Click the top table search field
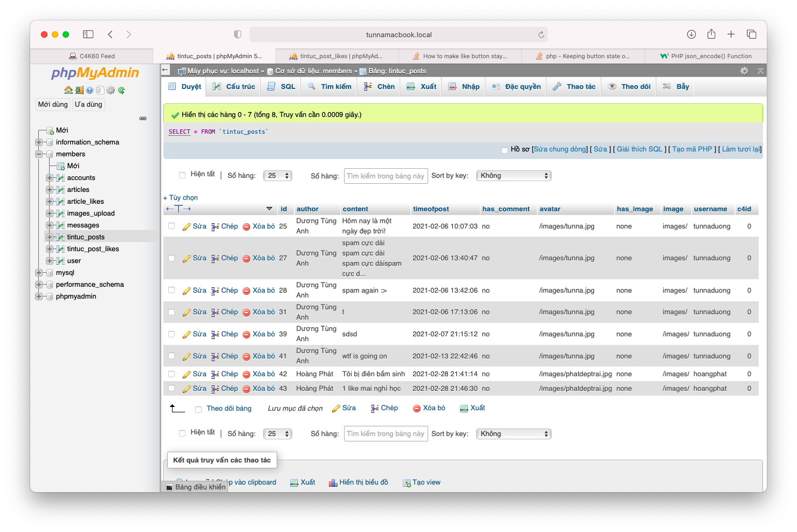Viewport: 797px width, 532px height. pyautogui.click(x=386, y=176)
